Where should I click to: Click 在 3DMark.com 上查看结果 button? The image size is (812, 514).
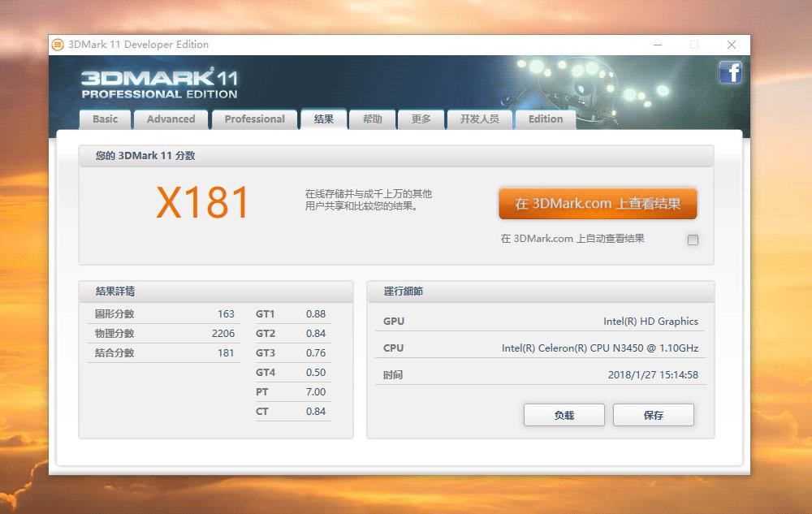pyautogui.click(x=598, y=204)
